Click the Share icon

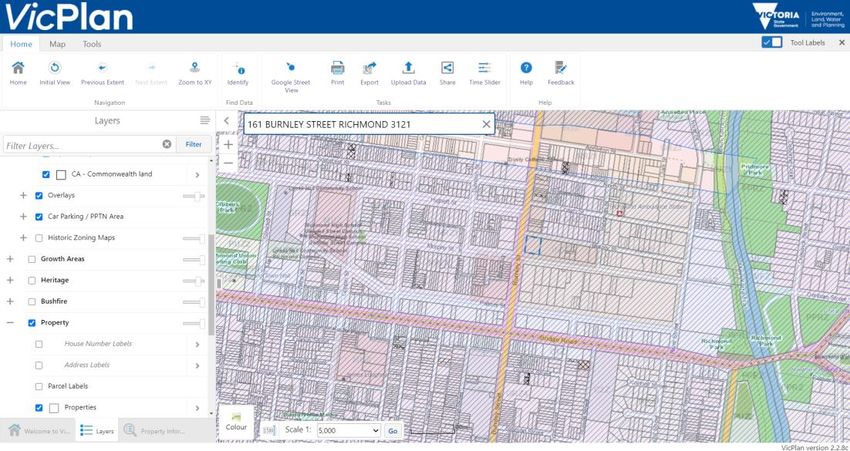[447, 68]
